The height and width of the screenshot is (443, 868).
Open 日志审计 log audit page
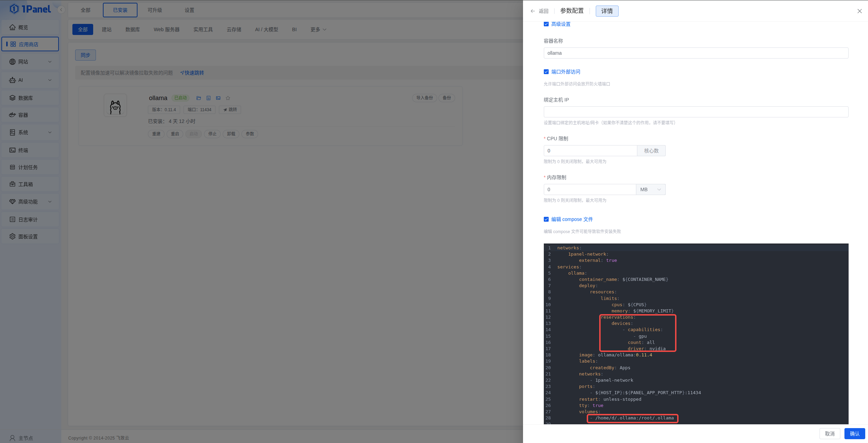coord(30,220)
